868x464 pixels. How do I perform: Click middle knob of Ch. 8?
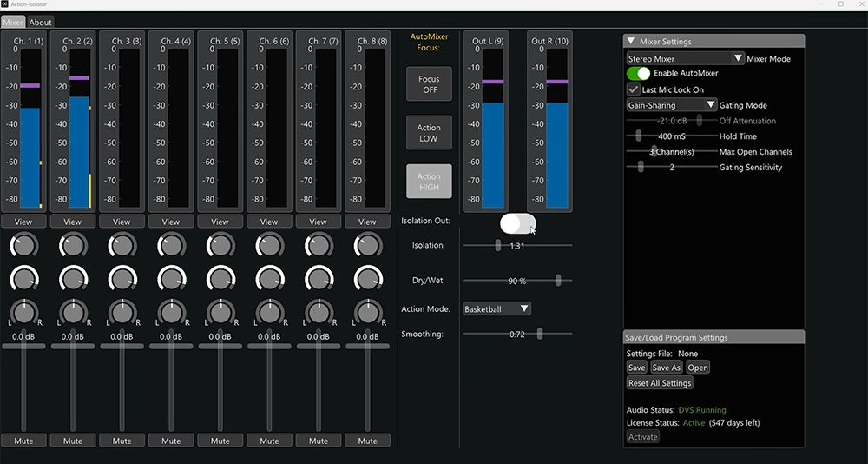pyautogui.click(x=367, y=280)
